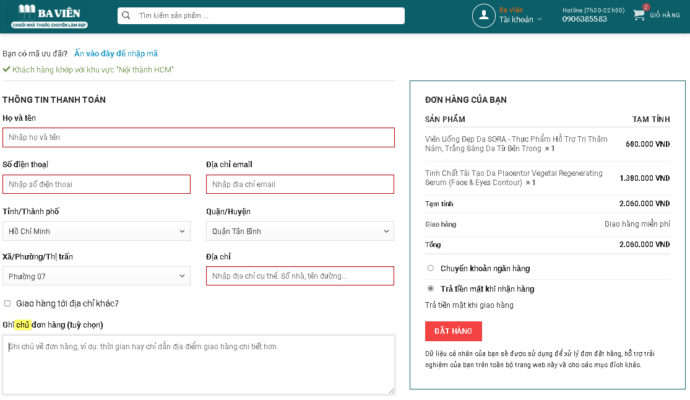Open the Tài khoản account menu
Viewport: 690px width, 400px height.
point(520,19)
